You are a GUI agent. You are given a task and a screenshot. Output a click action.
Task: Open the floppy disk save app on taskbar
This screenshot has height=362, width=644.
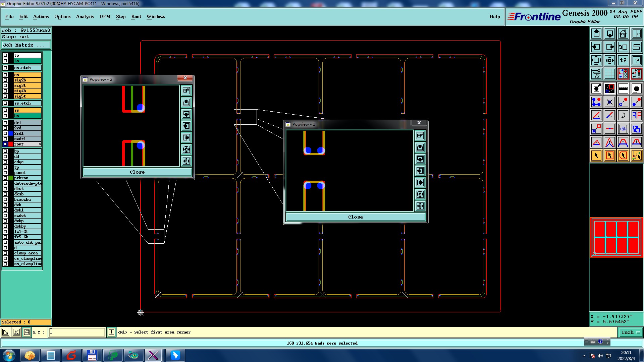click(x=92, y=355)
